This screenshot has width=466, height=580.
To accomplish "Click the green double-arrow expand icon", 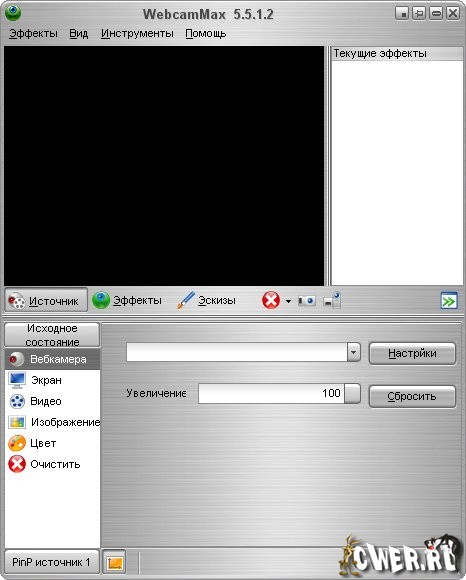I will point(449,301).
